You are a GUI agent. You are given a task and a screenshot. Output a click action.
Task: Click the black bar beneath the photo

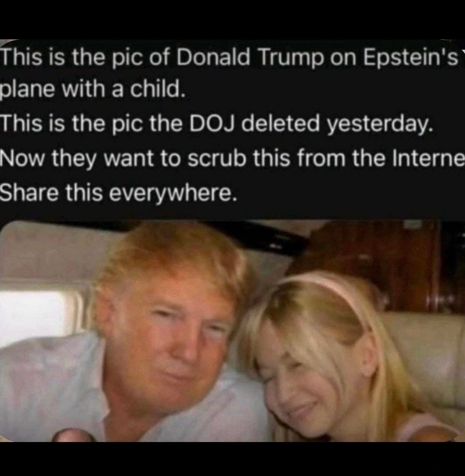tap(232, 459)
